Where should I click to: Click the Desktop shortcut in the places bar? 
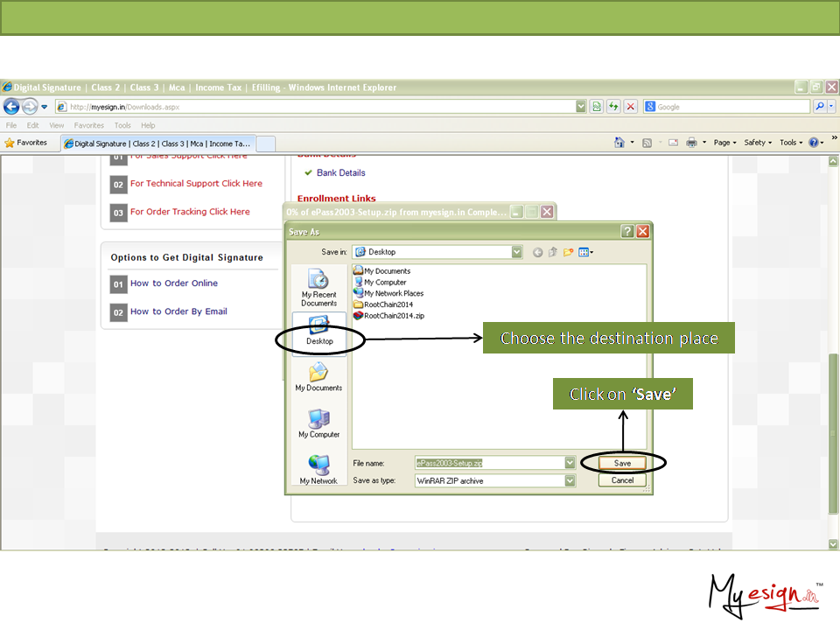tap(318, 331)
